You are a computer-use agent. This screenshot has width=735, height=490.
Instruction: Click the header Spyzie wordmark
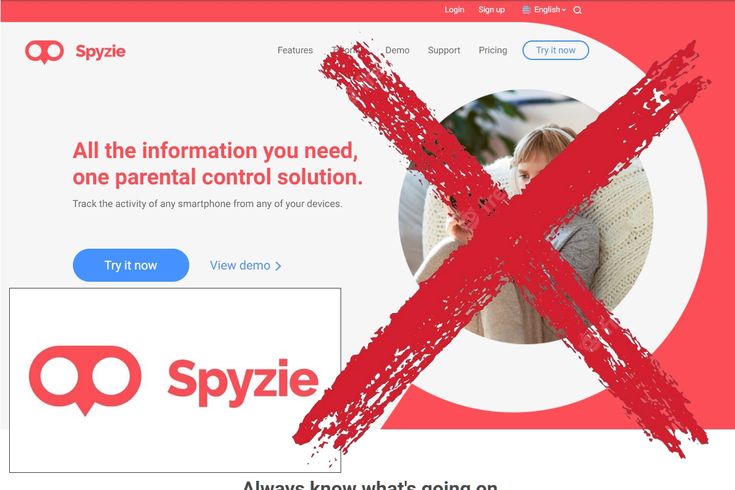(x=100, y=51)
